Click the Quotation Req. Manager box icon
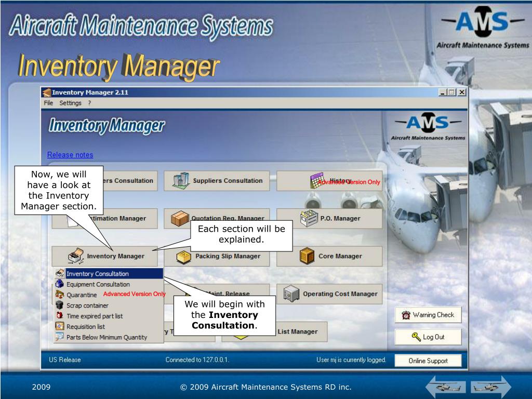The image size is (532, 399). [180, 218]
